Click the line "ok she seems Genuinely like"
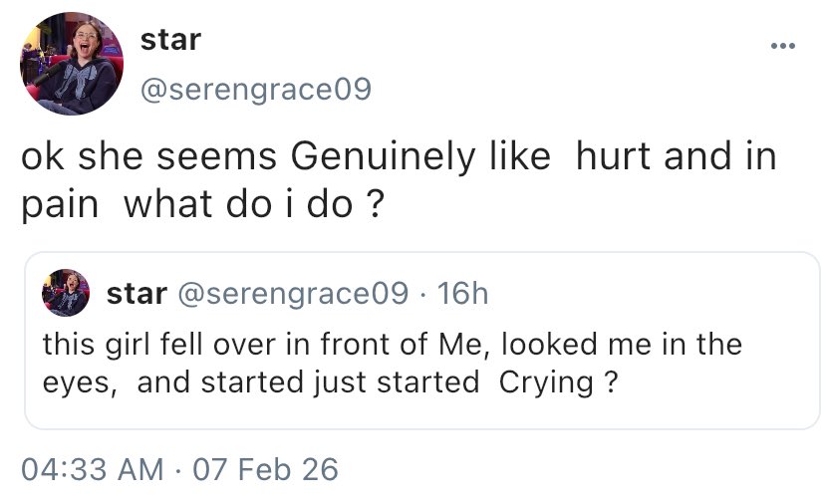Image resolution: width=825 pixels, height=504 pixels. point(285,159)
